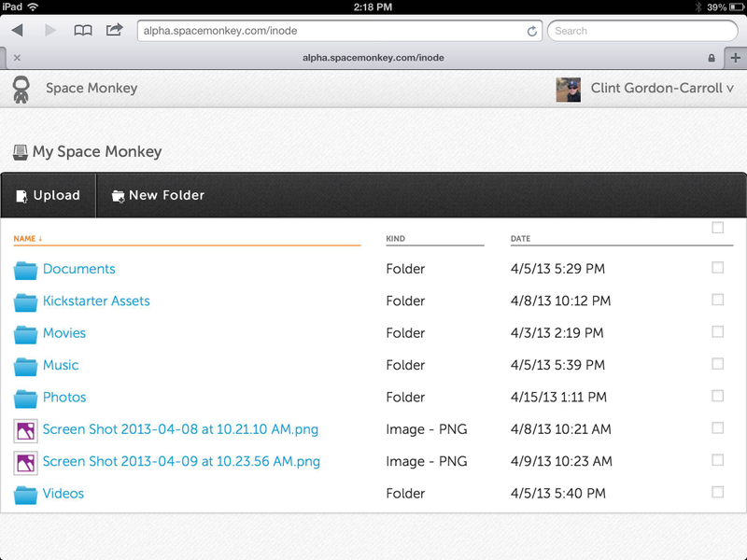Sort by the NAME column header
This screenshot has width=747, height=560.
[x=28, y=239]
